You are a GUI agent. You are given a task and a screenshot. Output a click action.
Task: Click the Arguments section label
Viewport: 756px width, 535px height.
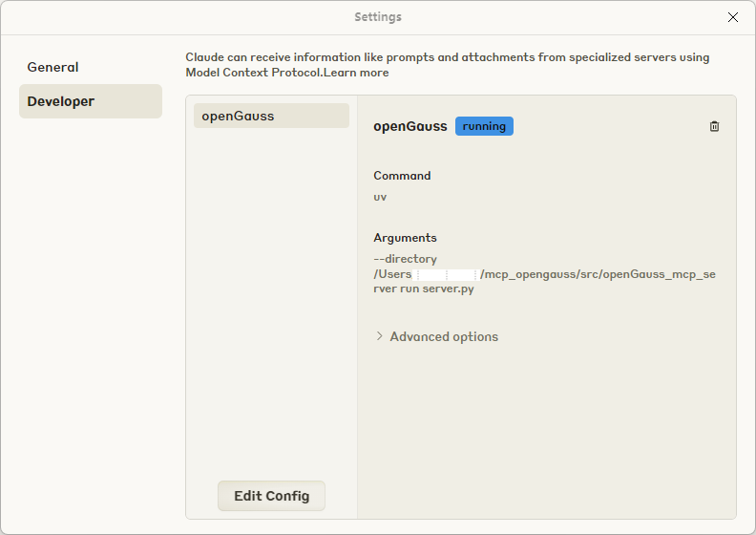point(405,238)
